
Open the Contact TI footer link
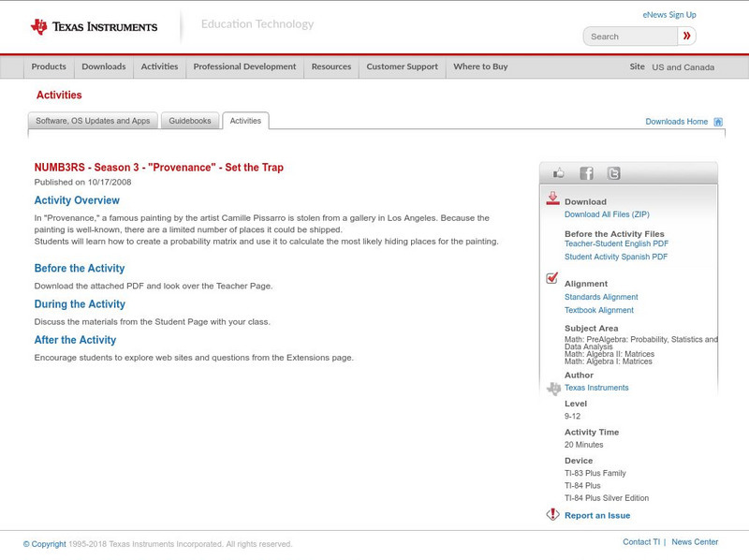(641, 542)
